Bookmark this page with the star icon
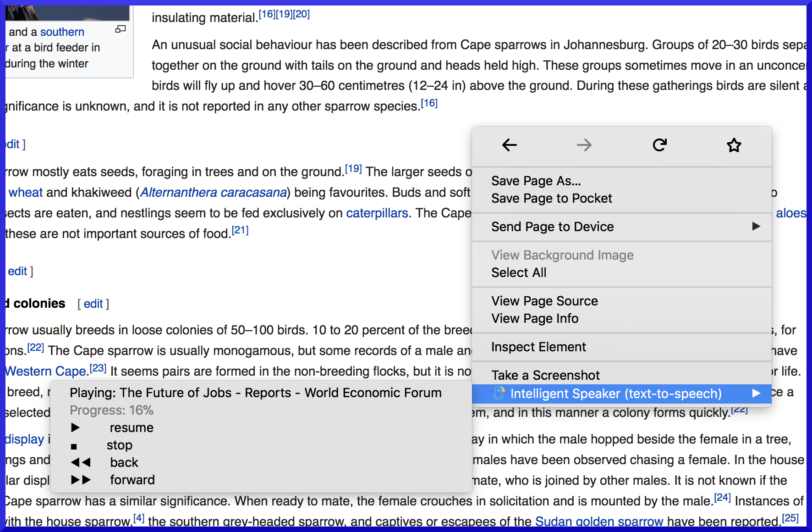This screenshot has height=532, width=812. tap(734, 145)
